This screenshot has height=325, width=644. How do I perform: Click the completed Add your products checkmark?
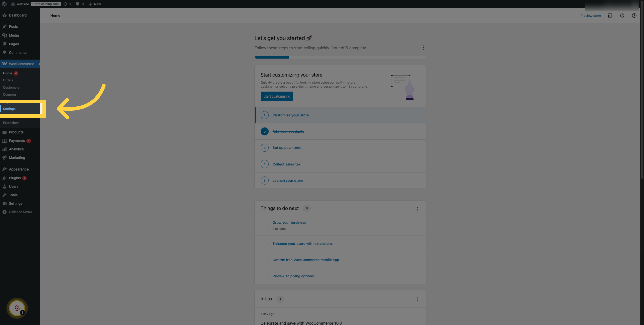[265, 131]
